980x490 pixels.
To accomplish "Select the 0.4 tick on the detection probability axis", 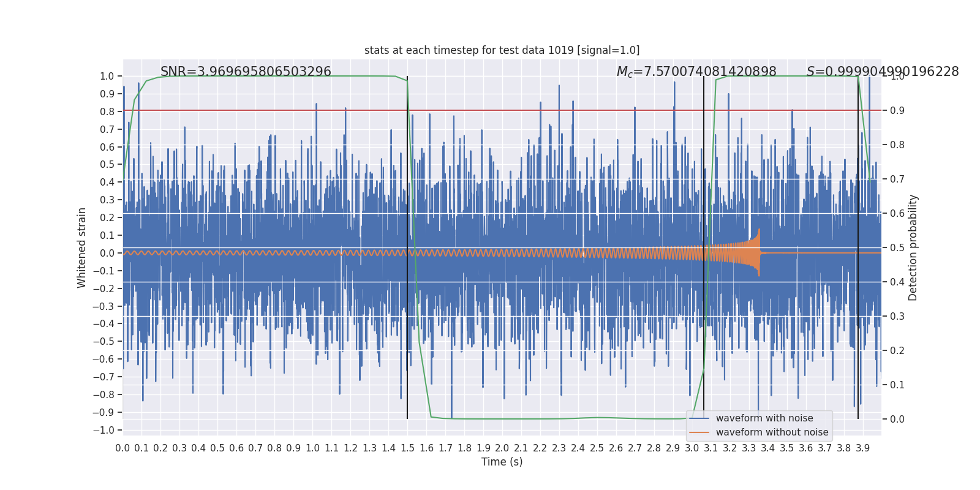I will tap(897, 282).
